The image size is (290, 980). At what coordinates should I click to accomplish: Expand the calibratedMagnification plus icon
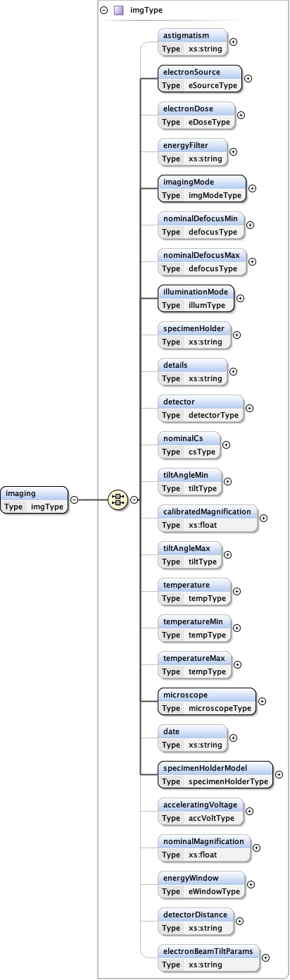coord(264,518)
